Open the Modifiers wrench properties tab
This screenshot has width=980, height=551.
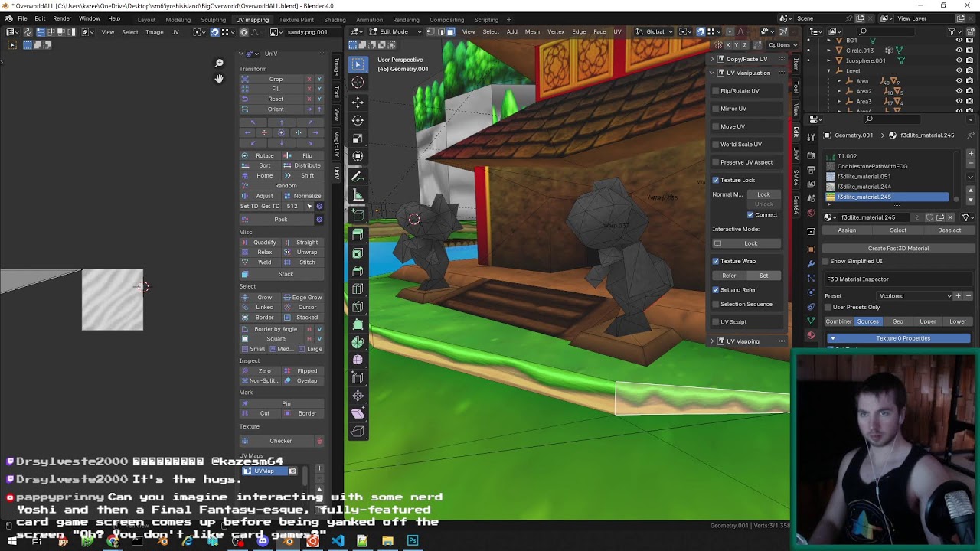812,263
